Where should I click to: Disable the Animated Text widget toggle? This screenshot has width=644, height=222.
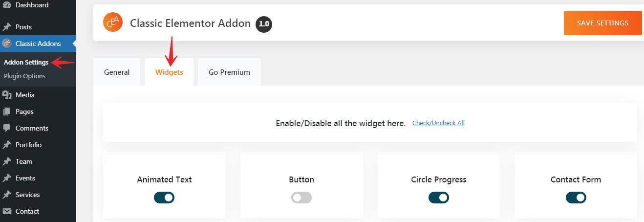pyautogui.click(x=164, y=198)
